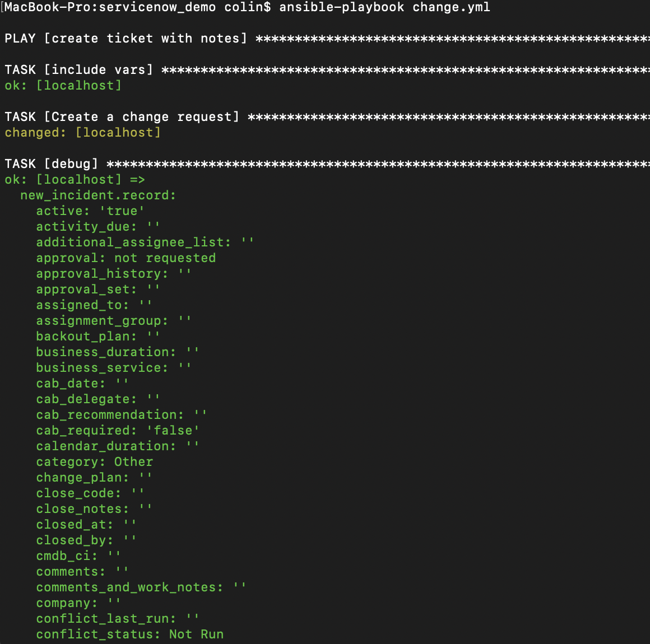Click the backout_plan field line

click(x=86, y=337)
